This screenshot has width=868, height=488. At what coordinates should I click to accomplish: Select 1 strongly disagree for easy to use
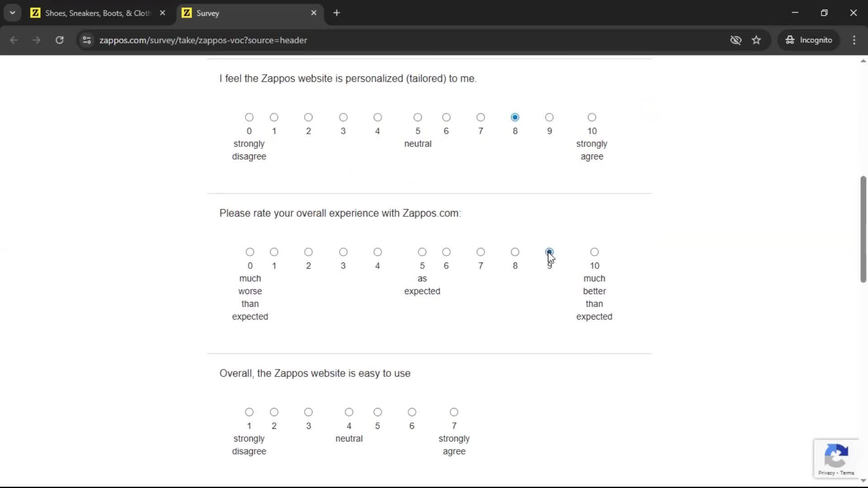pos(249,412)
